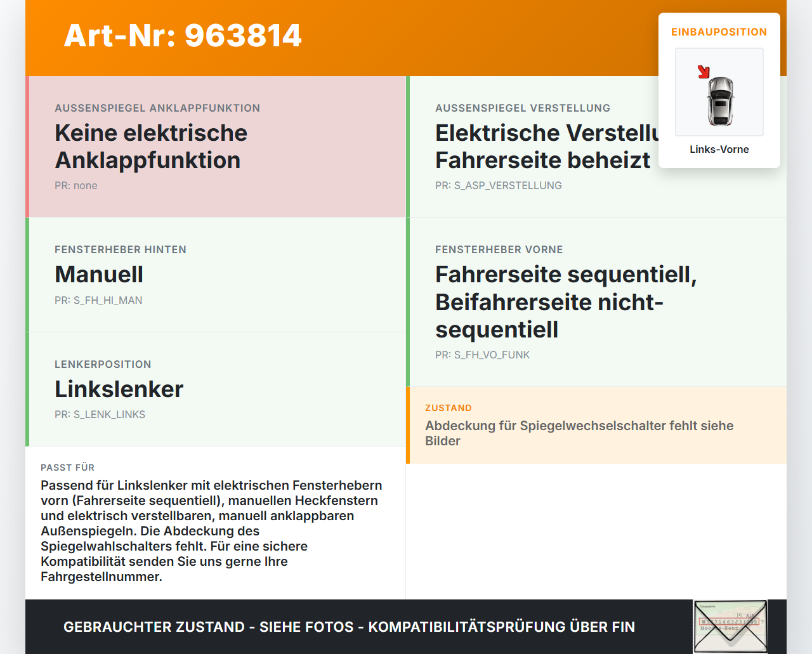Click the green accent bar beside Lenkerposition
This screenshot has width=812, height=654.
[x=27, y=389]
